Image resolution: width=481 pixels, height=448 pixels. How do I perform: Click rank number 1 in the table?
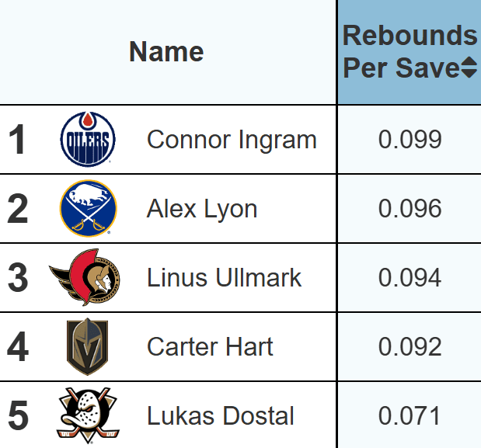(x=17, y=141)
